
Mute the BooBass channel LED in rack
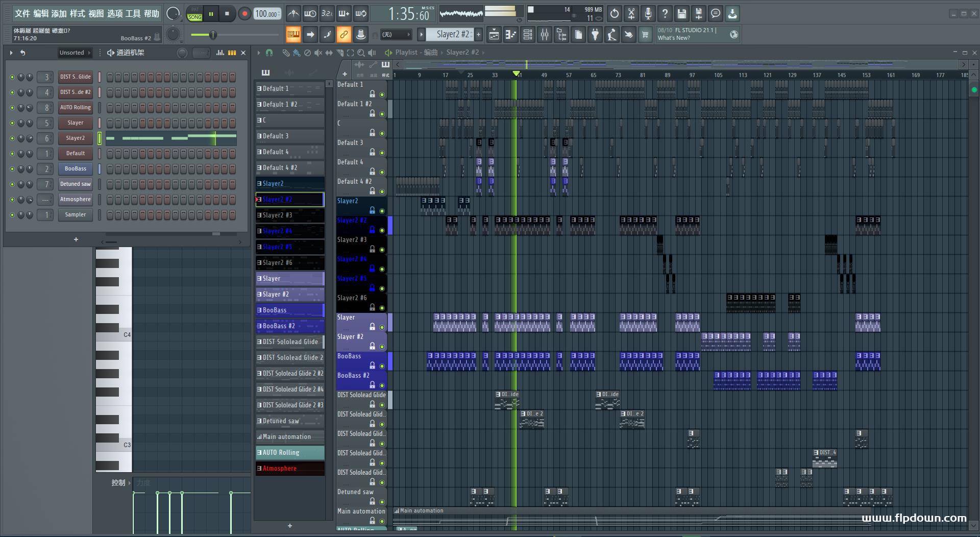pyautogui.click(x=12, y=169)
